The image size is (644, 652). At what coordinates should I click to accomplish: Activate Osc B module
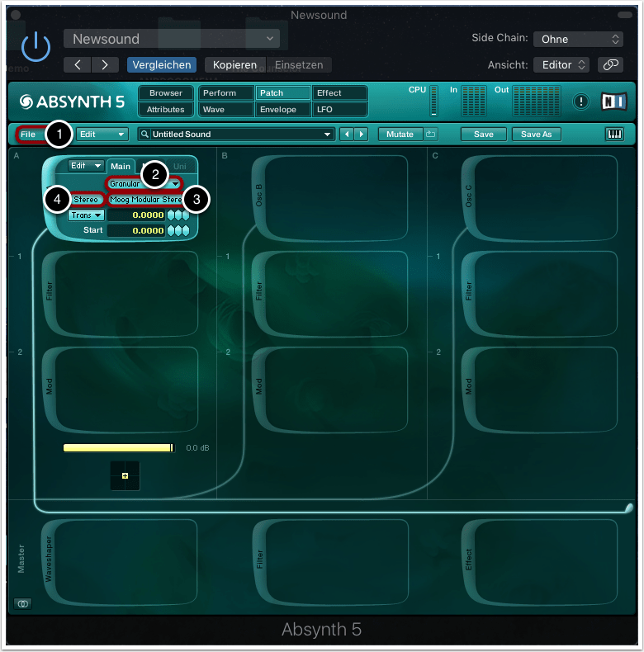[x=330, y=197]
